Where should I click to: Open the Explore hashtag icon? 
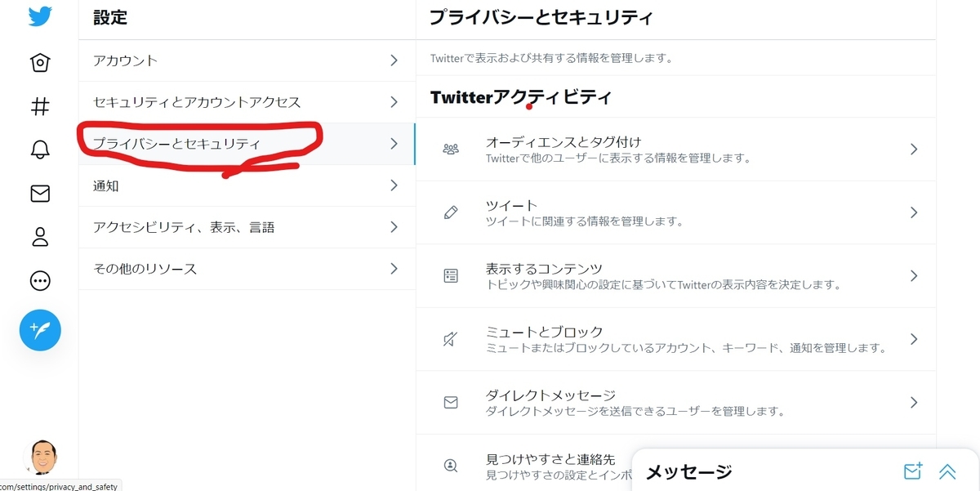tap(40, 106)
